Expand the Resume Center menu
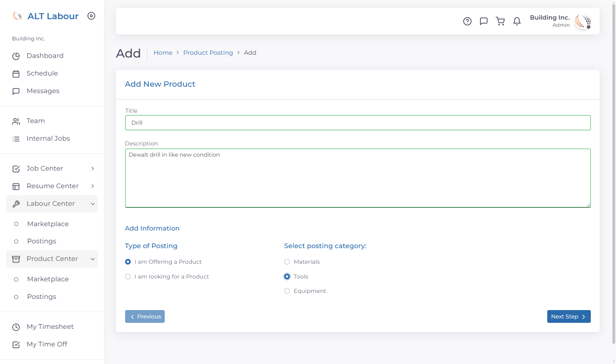Viewport: 616px width, 364px height. [x=52, y=186]
